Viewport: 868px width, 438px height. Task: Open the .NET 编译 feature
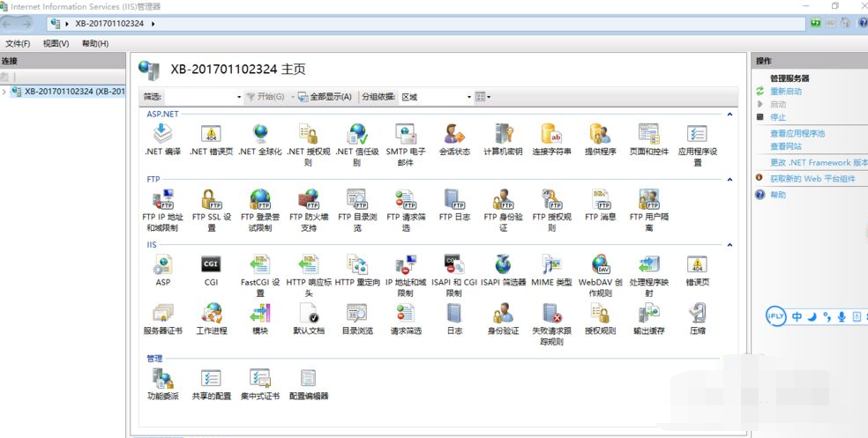(x=162, y=139)
